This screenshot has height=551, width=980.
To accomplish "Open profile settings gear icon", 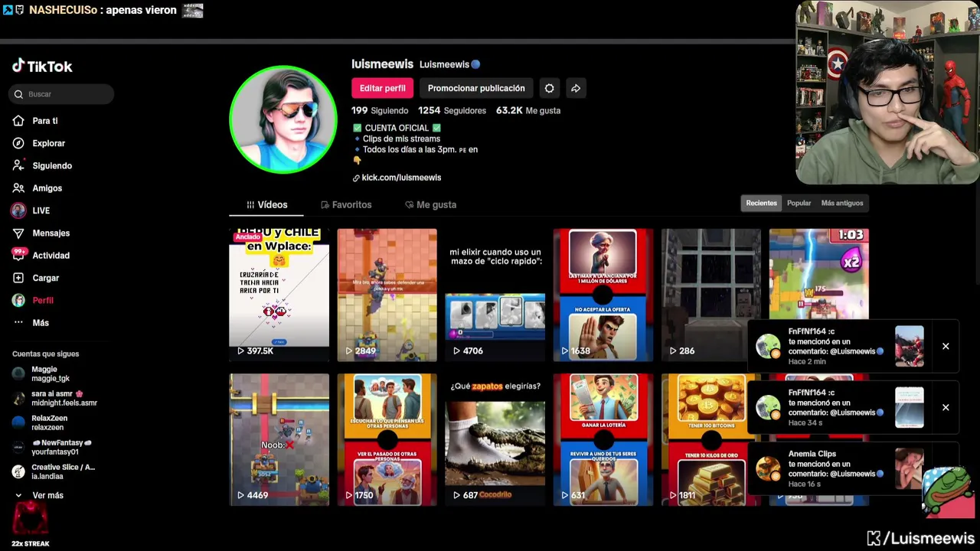I will coord(549,88).
